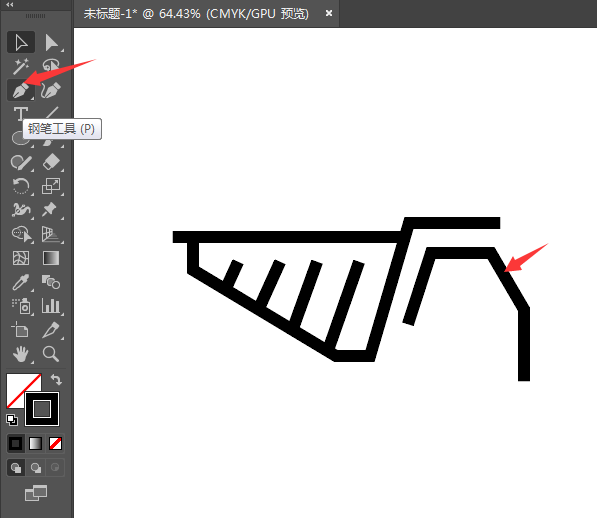This screenshot has width=597, height=518.
Task: Select the Eyedropper tool
Action: pyautogui.click(x=21, y=282)
